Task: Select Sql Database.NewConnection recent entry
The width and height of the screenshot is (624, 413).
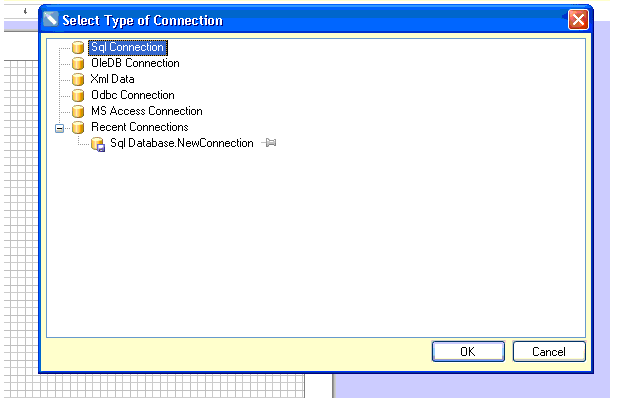Action: 181,143
